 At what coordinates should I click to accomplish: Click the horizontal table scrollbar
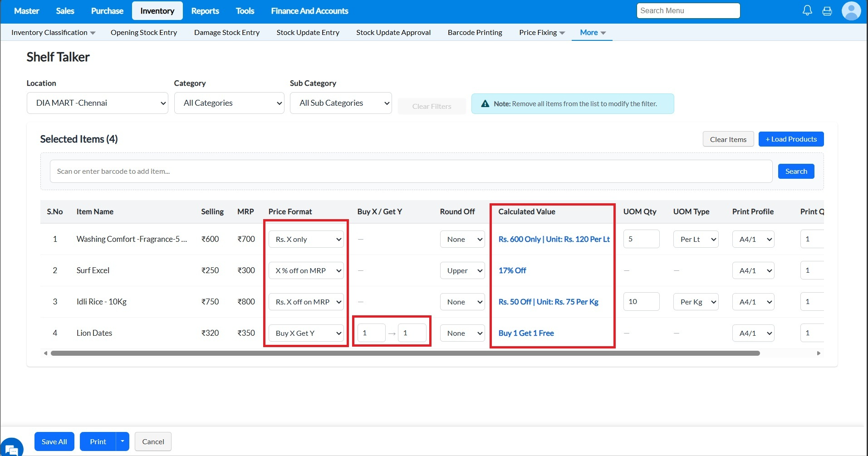[x=405, y=353]
